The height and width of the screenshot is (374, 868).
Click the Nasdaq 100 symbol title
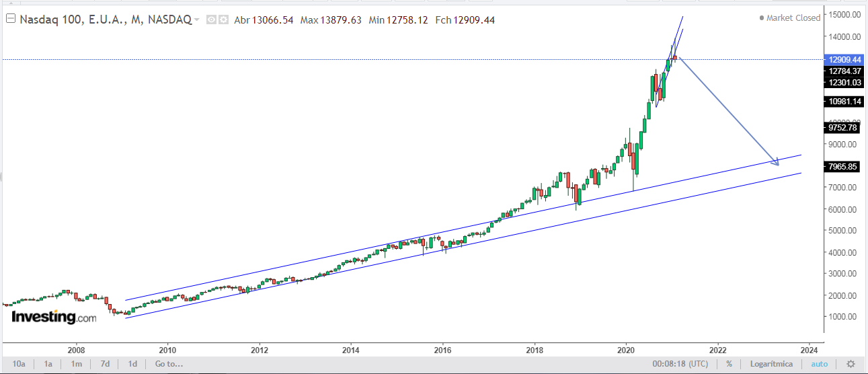pos(105,20)
